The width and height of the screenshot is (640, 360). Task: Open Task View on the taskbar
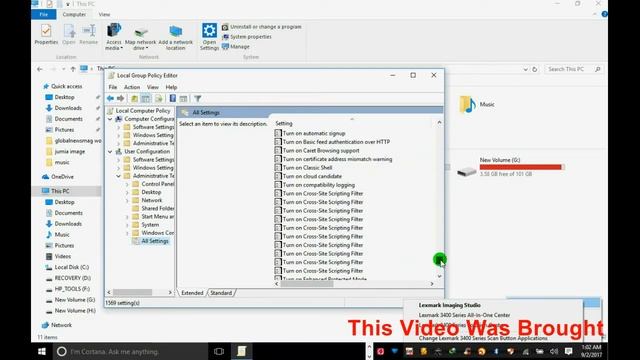[219, 351]
